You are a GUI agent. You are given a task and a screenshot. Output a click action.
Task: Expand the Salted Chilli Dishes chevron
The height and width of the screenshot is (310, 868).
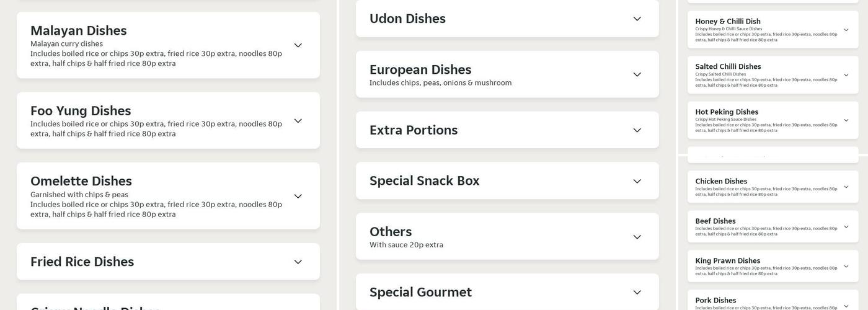point(846,75)
